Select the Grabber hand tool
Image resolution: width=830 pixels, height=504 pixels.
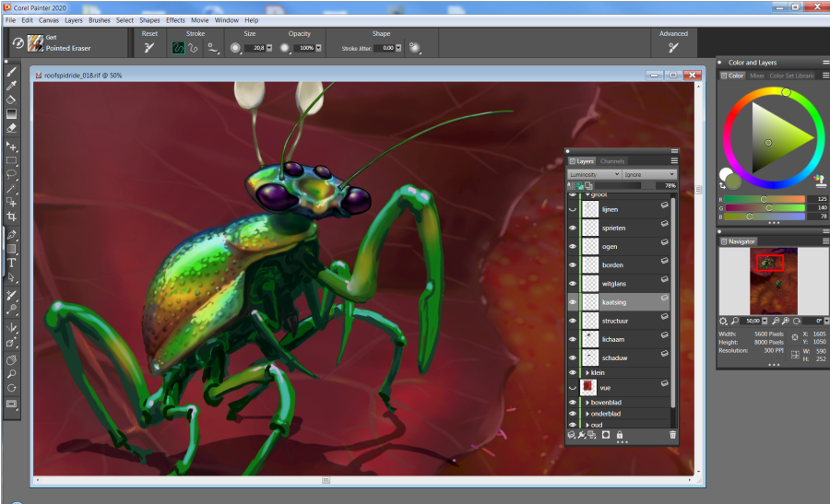[x=11, y=359]
